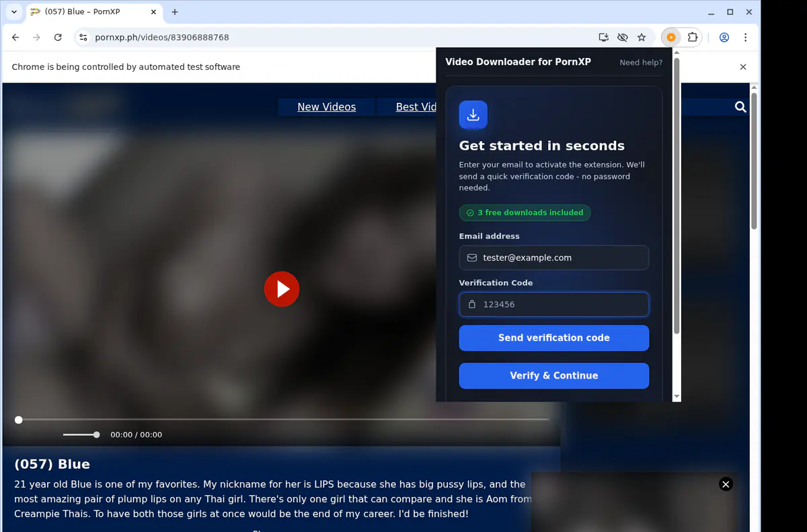Reload the current page
Image resolution: width=807 pixels, height=532 pixels.
(x=58, y=38)
